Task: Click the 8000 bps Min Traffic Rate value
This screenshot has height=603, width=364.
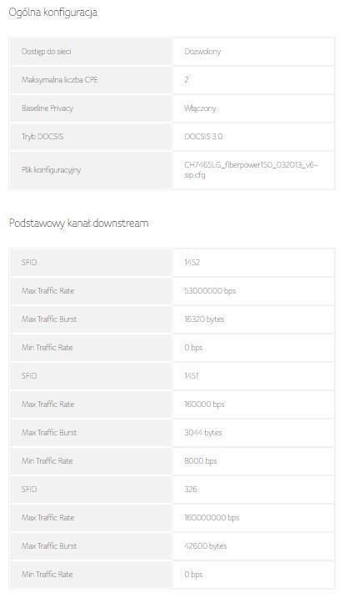Action: [x=201, y=461]
